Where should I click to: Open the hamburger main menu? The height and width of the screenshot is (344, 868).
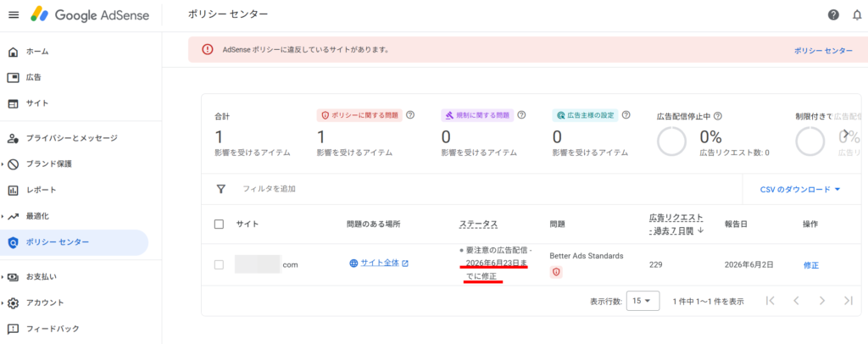pos(14,15)
